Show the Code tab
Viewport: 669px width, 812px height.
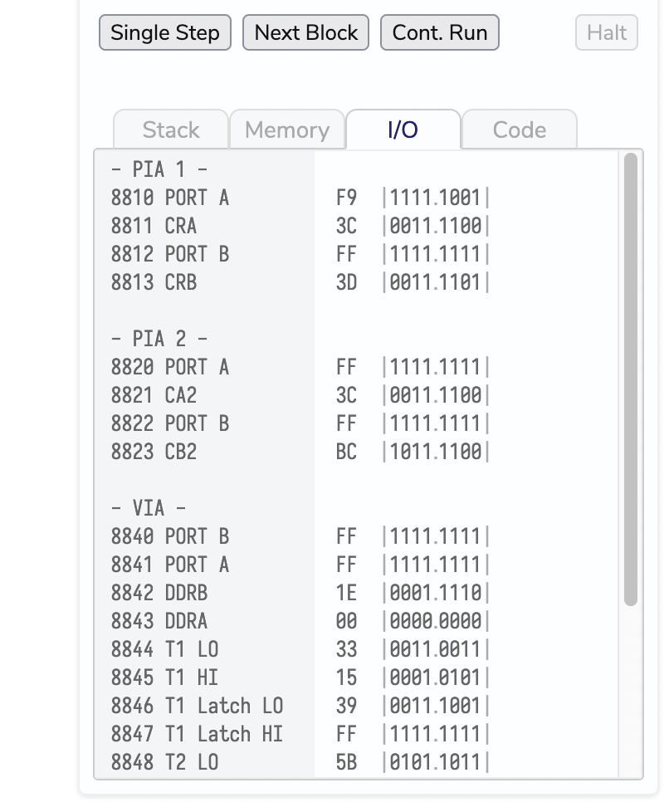[x=520, y=130]
